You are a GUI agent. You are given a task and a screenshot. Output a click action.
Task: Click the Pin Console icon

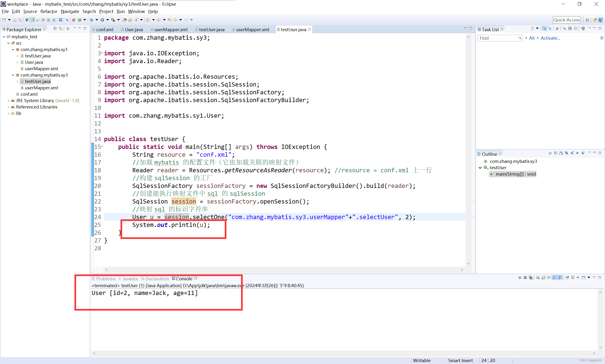[x=567, y=277]
